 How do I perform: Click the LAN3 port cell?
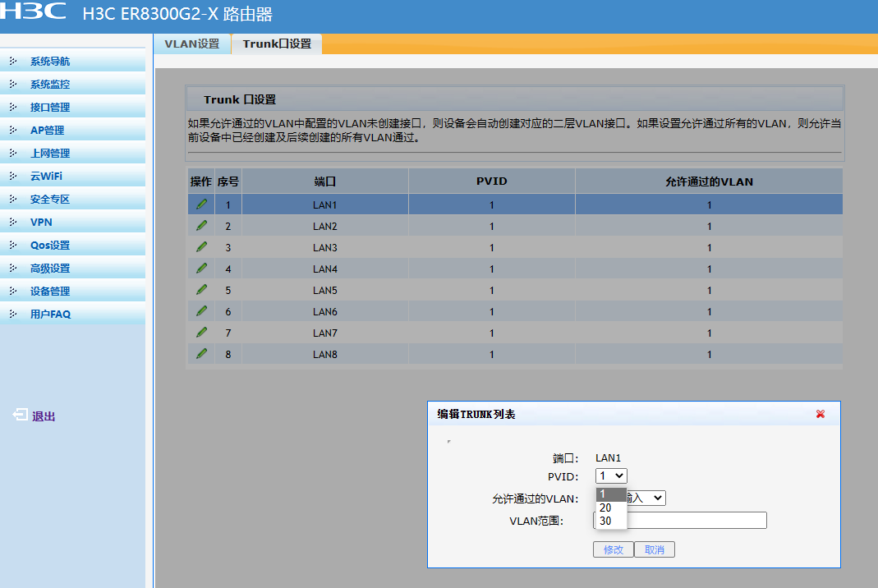tap(324, 247)
